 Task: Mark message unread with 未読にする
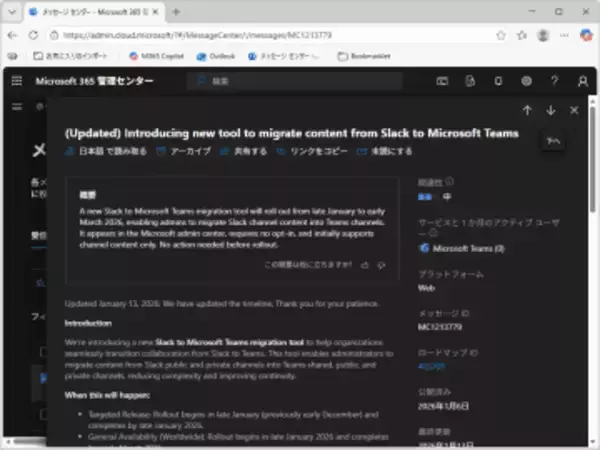(384, 152)
